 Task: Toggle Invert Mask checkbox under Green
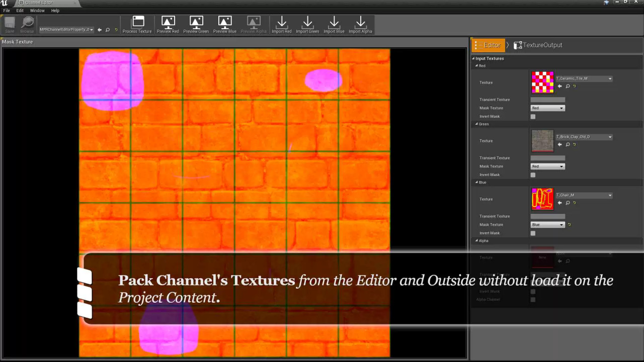click(x=533, y=175)
